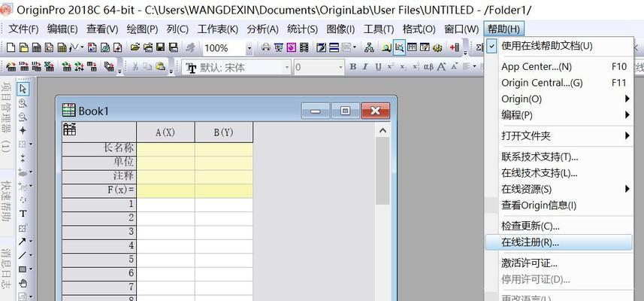The width and height of the screenshot is (644, 301).
Task: Select the Rectangle drawing tool
Action: coord(23,269)
